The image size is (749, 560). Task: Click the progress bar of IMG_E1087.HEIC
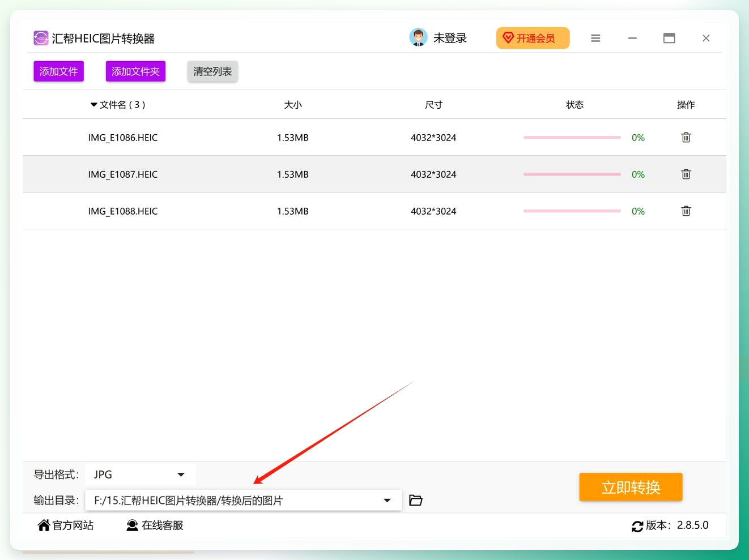point(572,174)
